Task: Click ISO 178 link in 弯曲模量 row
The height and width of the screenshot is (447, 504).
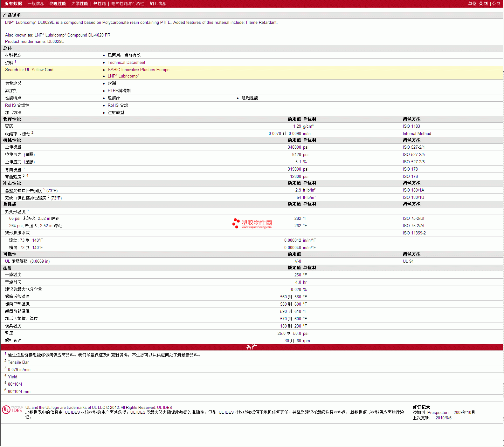Action: 410,169
